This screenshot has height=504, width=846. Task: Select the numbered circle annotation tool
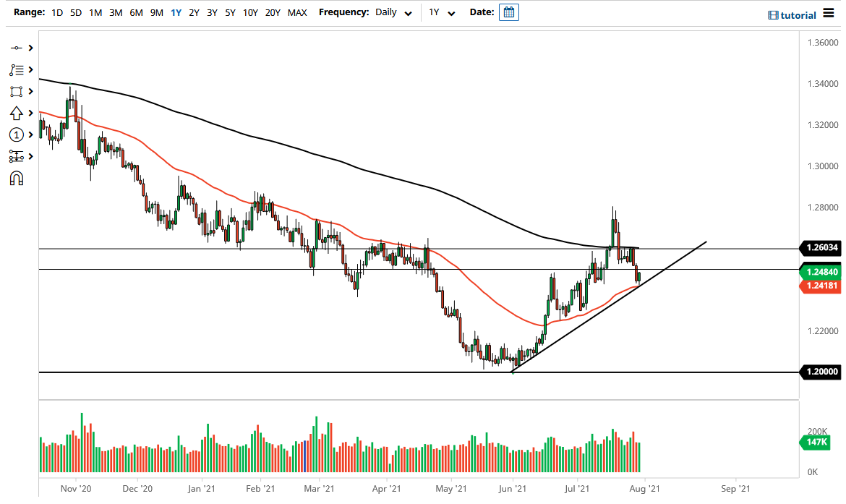[x=17, y=134]
